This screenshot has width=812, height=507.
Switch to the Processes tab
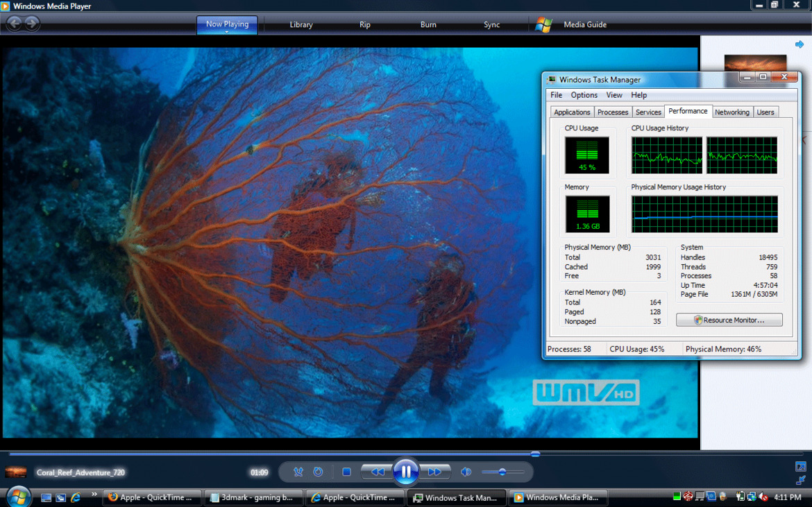[x=613, y=112]
